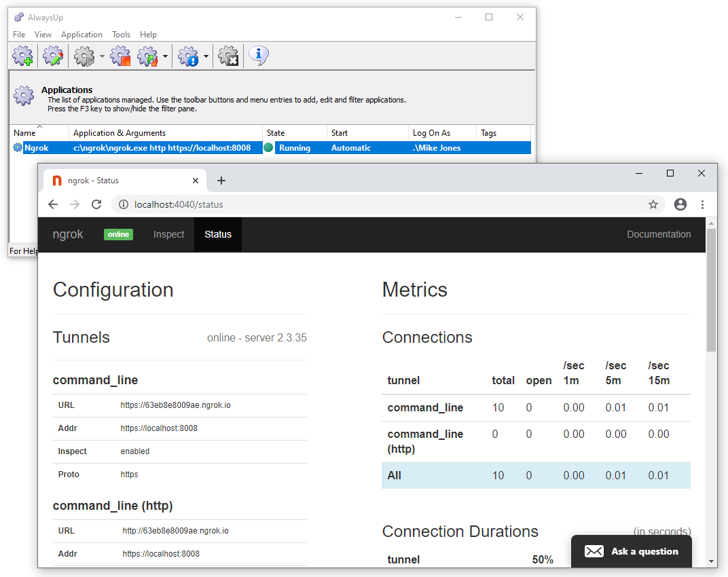
Task: Close the ngrok - Status browser tab
Action: pos(196,181)
